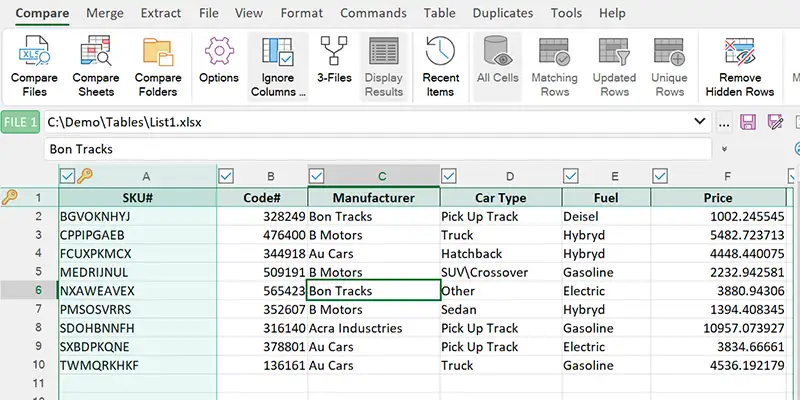Select price cell 10957.073927
800x400 pixels.
[718, 328]
